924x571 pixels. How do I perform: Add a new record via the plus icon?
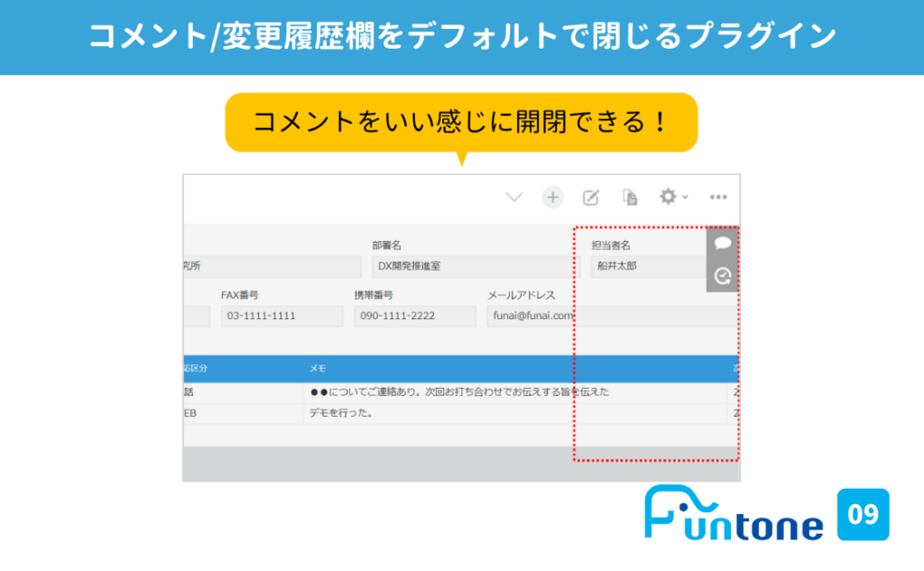tap(552, 197)
